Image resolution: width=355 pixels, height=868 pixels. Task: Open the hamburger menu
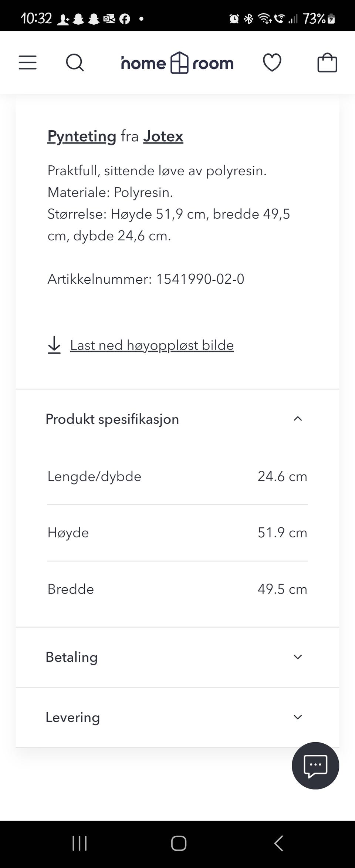click(x=28, y=63)
